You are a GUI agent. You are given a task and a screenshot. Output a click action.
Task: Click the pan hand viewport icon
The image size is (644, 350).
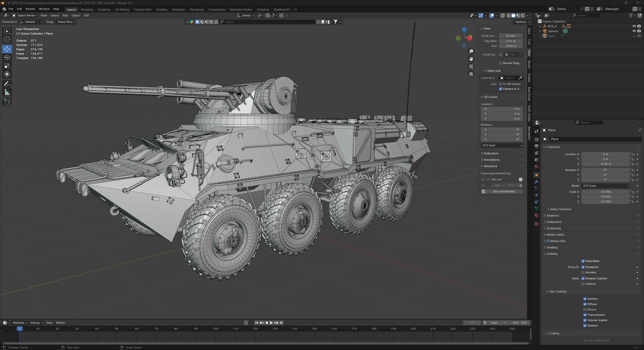471,59
